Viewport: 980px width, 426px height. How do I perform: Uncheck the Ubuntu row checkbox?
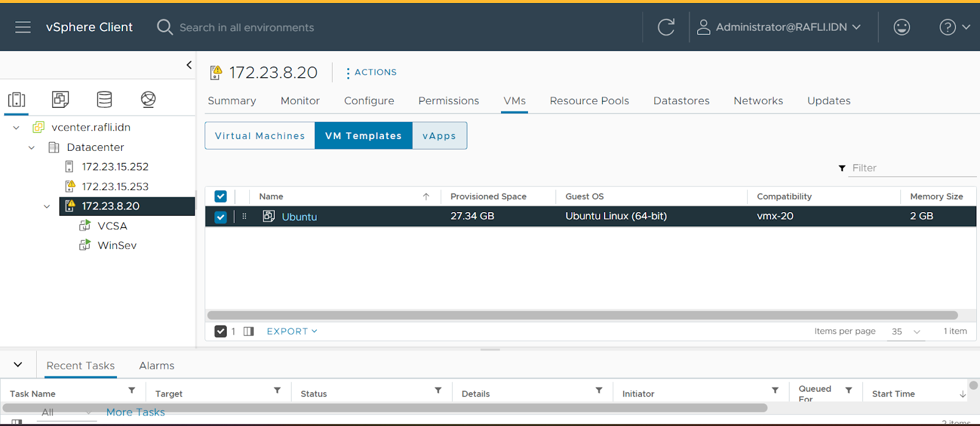221,216
